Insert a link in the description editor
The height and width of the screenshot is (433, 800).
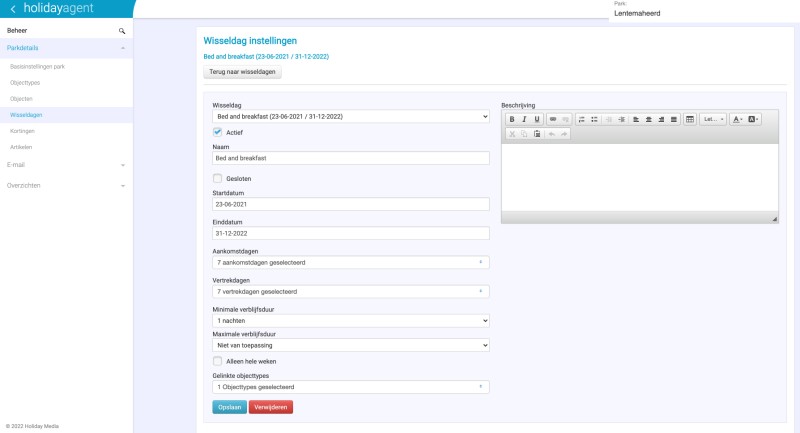[553, 119]
